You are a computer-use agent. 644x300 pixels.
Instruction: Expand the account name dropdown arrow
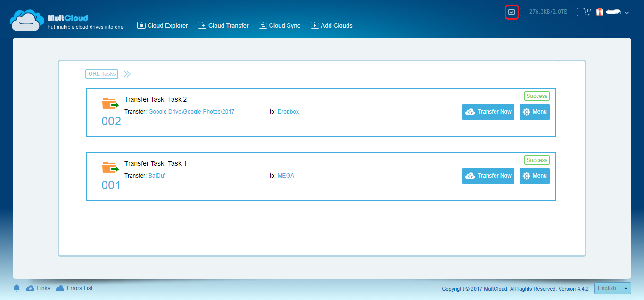(x=627, y=13)
